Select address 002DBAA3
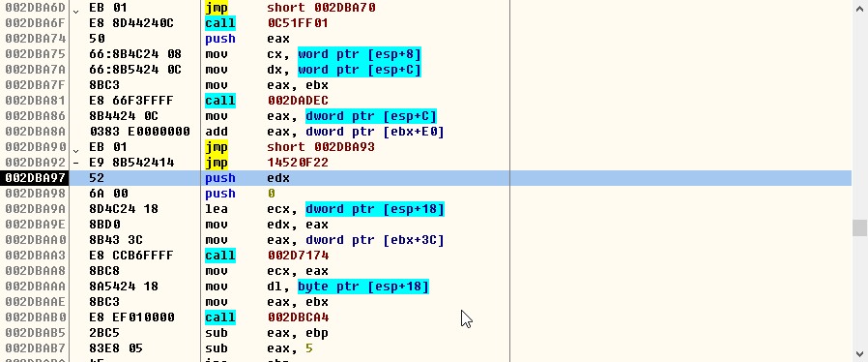Viewport: 868px width, 362px height. pos(36,256)
